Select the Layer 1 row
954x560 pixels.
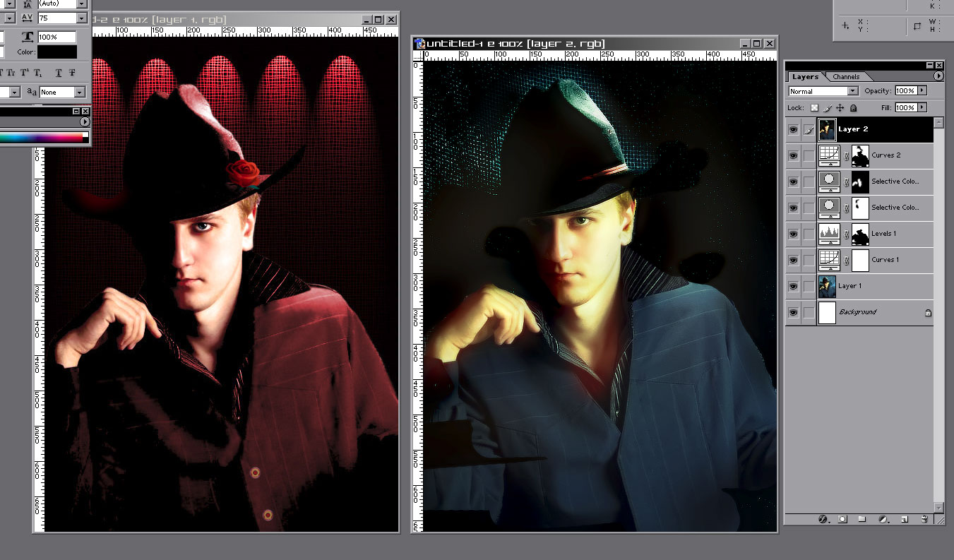(x=859, y=286)
